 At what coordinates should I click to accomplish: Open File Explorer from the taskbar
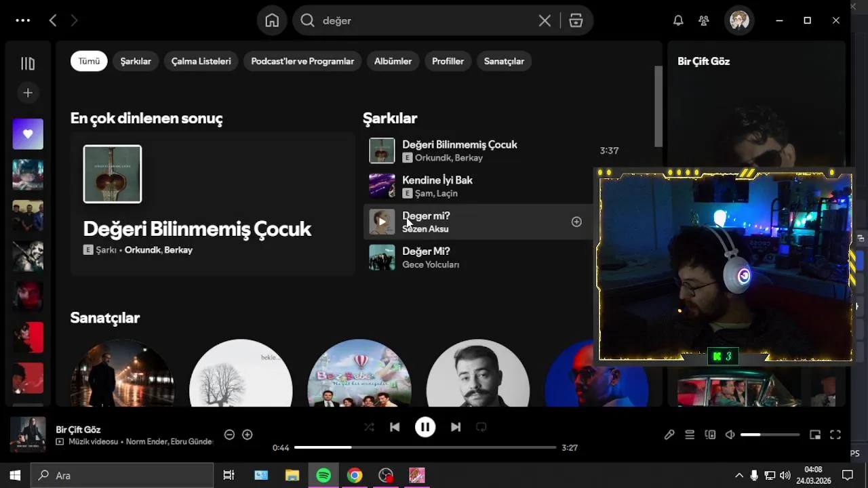(292, 475)
